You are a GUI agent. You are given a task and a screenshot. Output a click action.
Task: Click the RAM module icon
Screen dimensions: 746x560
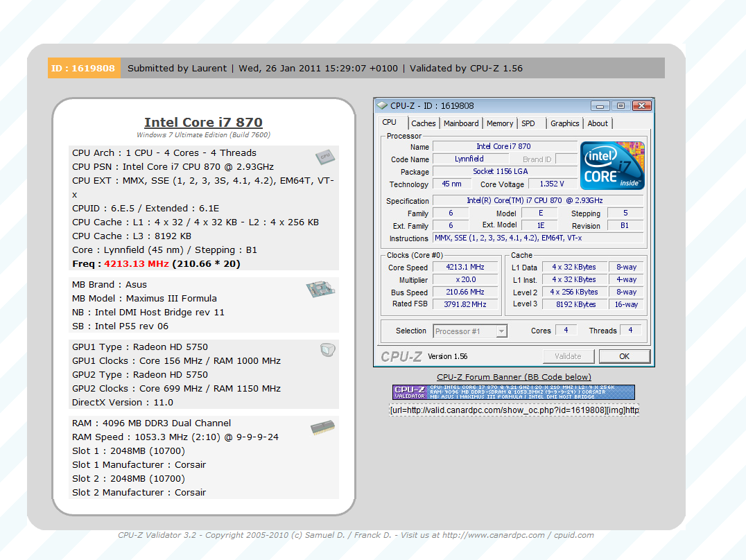[x=322, y=427]
